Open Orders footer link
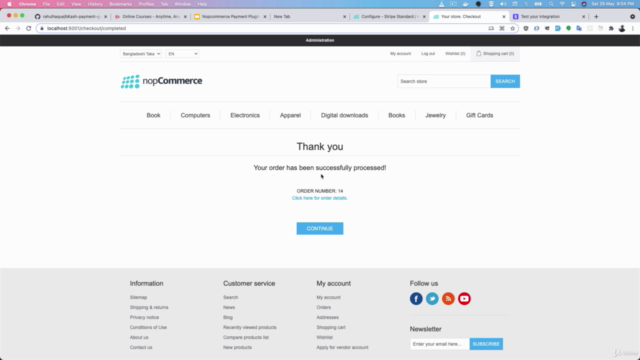This screenshot has height=360, width=640. 324,307
